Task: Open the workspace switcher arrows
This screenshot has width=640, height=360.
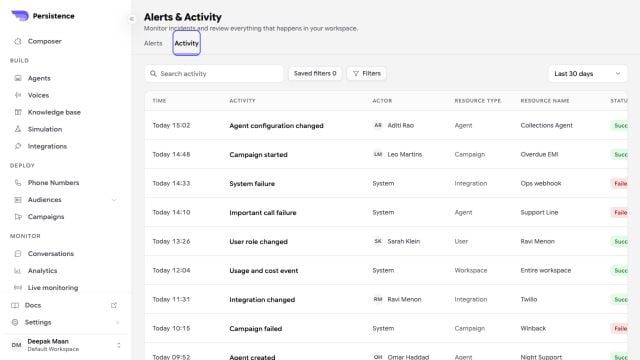Action: click(x=119, y=345)
